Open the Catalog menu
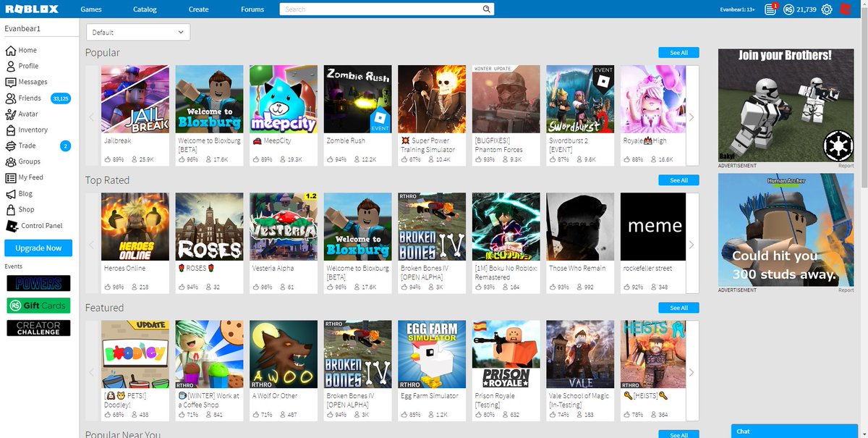868x438 pixels. click(145, 9)
